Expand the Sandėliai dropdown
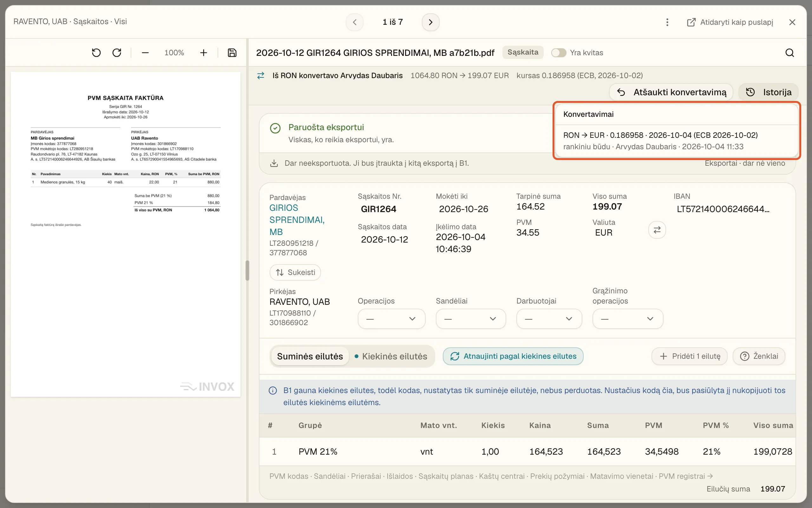This screenshot has height=508, width=812. [x=470, y=318]
